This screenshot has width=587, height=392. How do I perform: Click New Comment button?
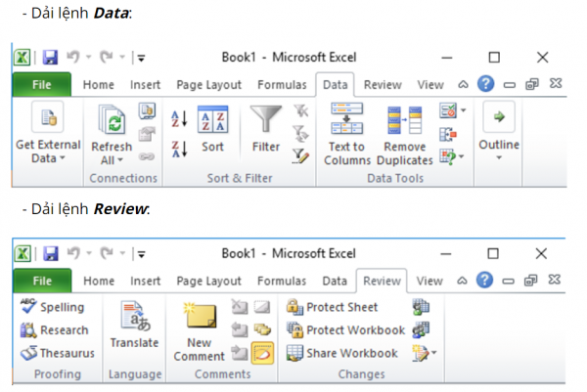(x=200, y=332)
